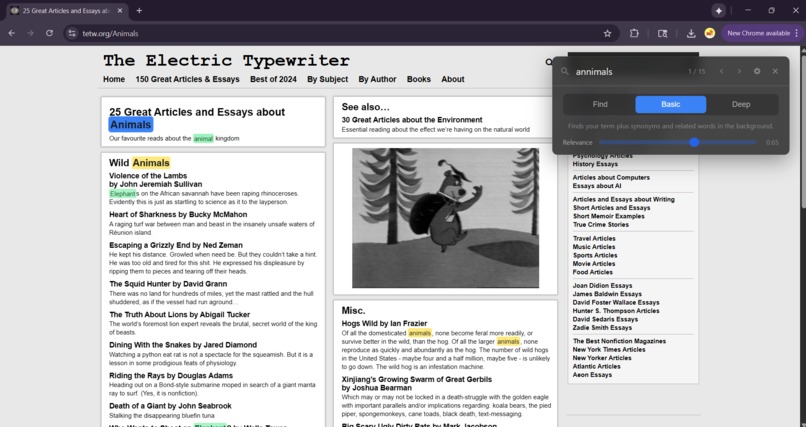Bookmark this page with the star icon

coord(607,33)
